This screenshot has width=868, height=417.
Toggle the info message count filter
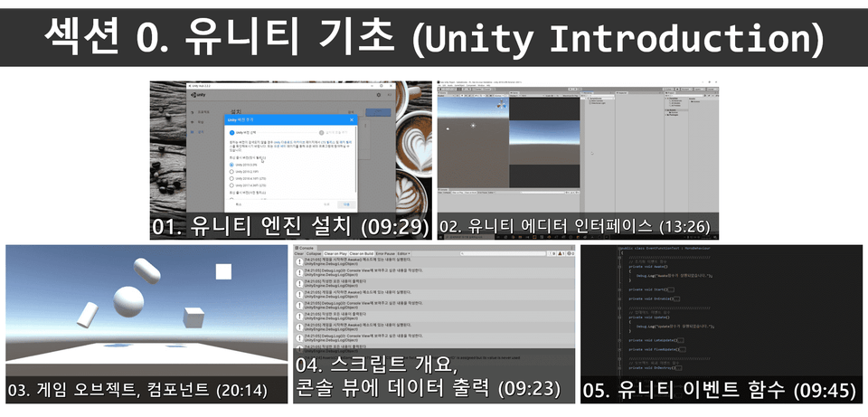tap(552, 253)
